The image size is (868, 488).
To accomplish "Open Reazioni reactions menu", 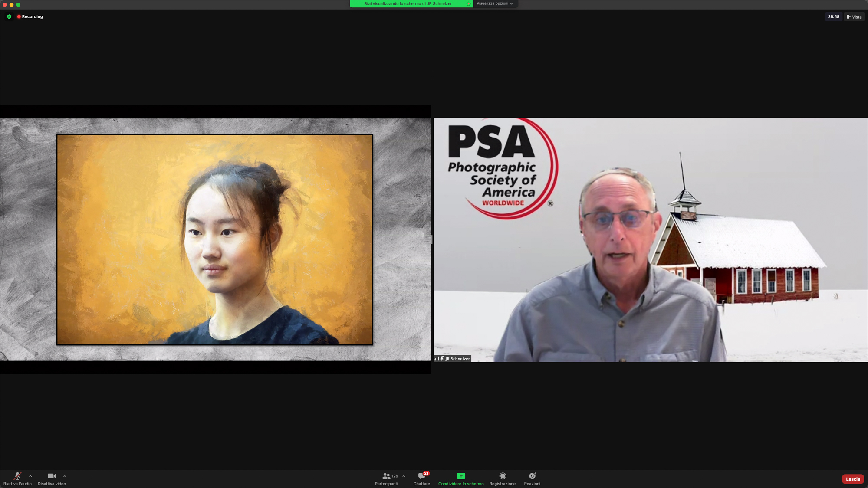I will [x=532, y=479].
